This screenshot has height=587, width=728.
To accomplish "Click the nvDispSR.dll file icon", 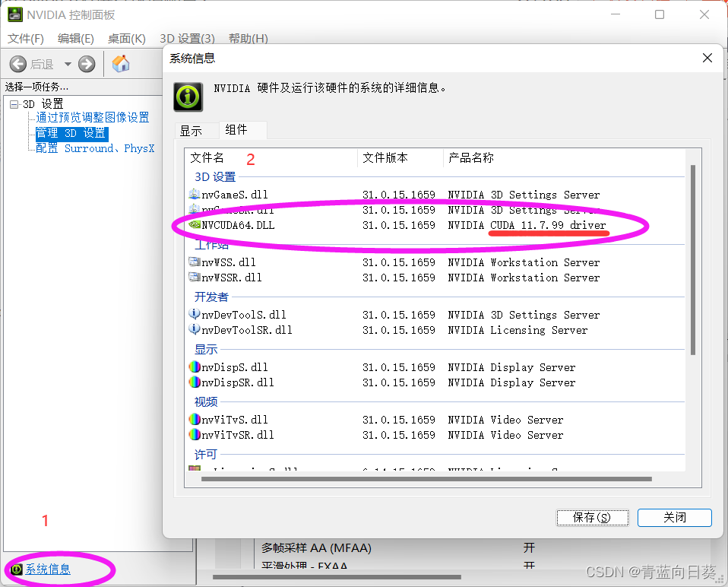I will [195, 382].
